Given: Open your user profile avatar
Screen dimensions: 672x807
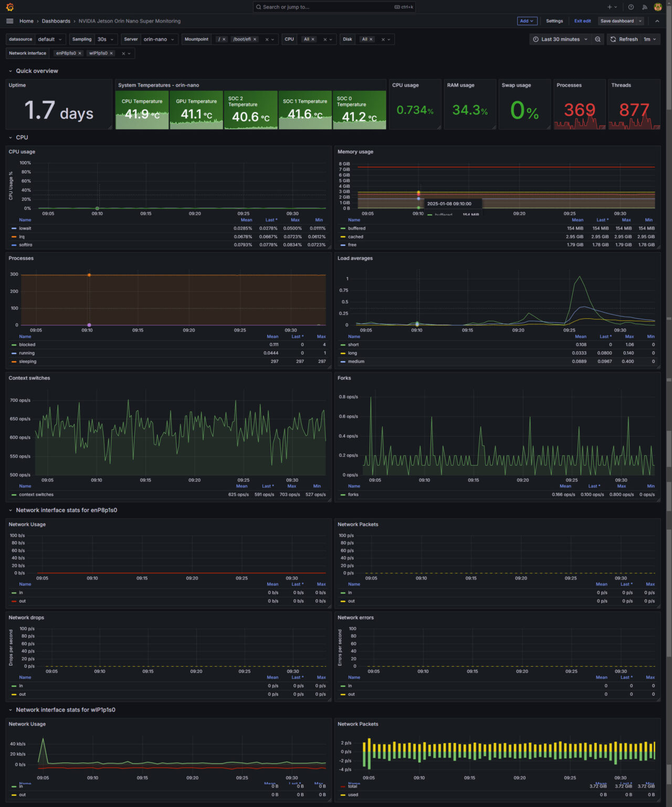Looking at the screenshot, I should point(657,7).
